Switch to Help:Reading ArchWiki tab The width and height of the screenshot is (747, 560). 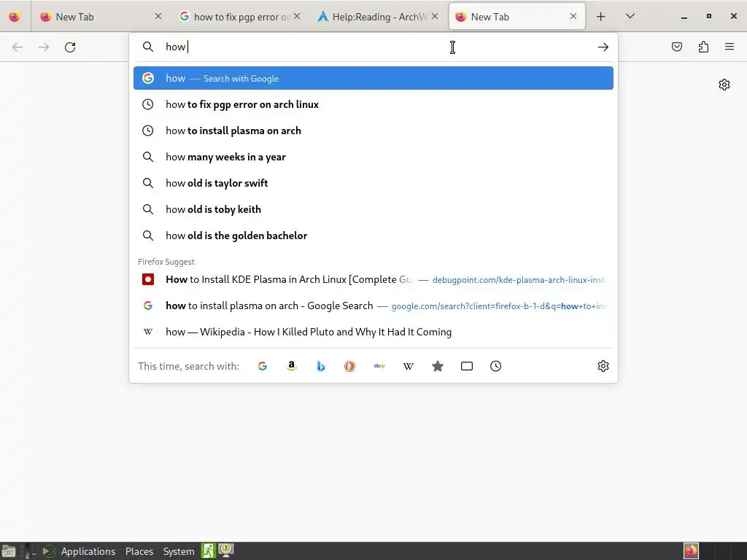(379, 17)
